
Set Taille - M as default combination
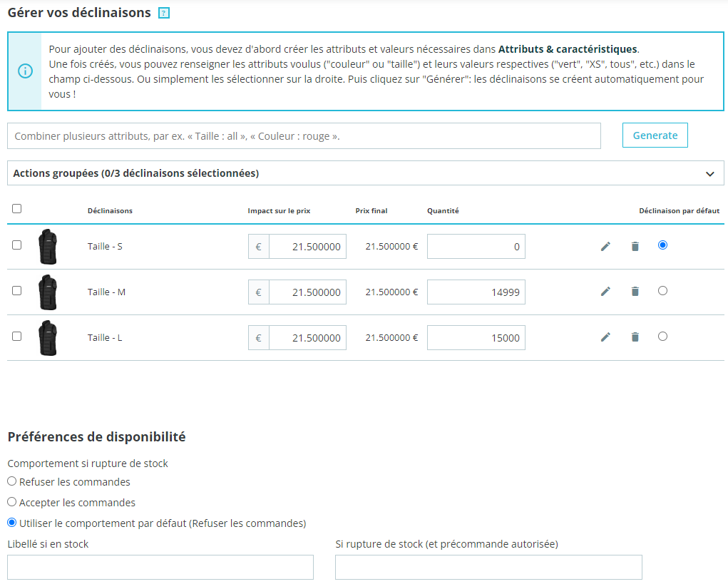[663, 291]
